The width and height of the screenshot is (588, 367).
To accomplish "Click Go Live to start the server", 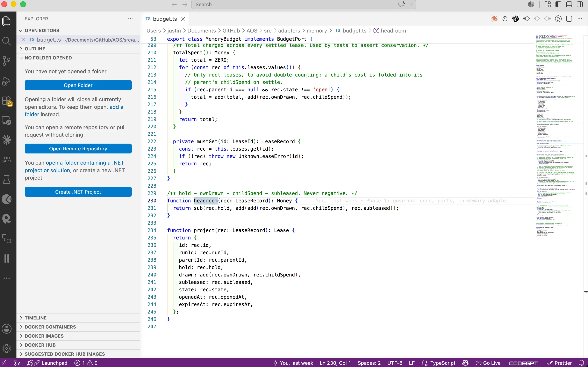I will click(488, 363).
